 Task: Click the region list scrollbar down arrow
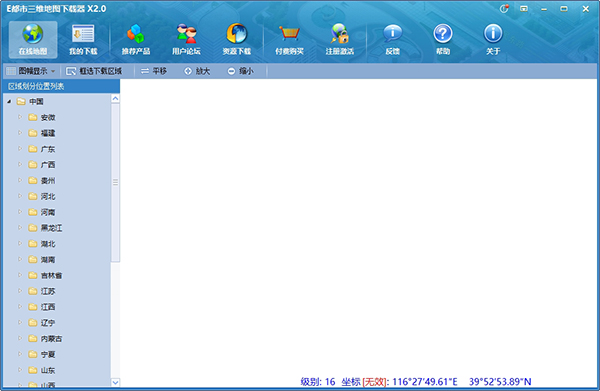pos(115,382)
